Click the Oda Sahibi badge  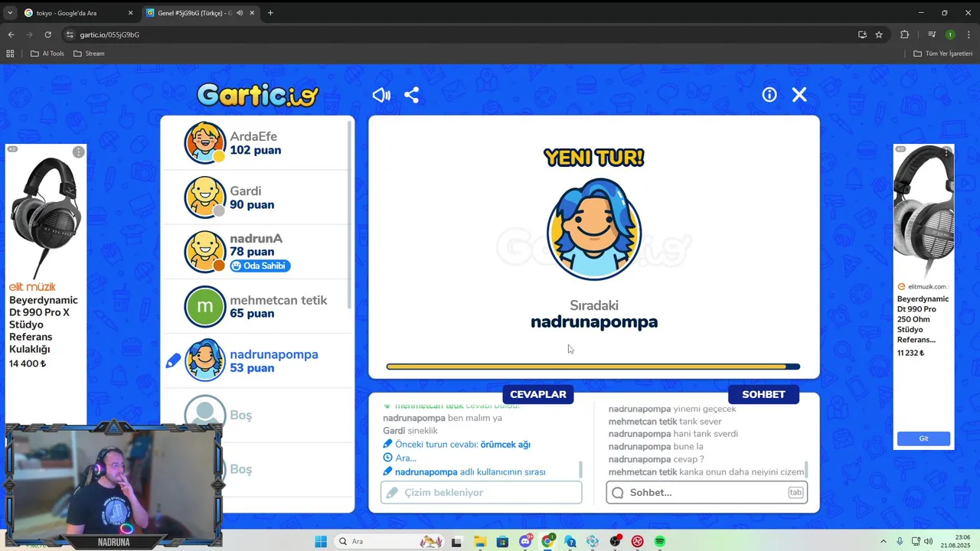pos(260,266)
